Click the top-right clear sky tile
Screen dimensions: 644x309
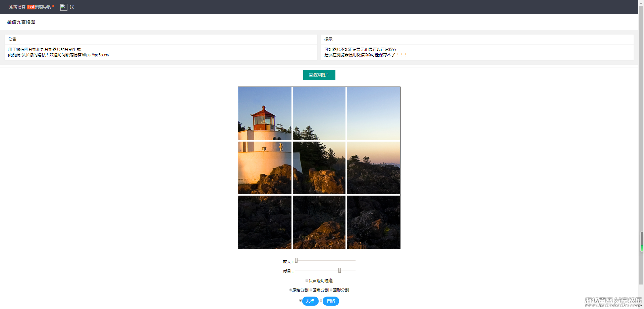click(373, 113)
